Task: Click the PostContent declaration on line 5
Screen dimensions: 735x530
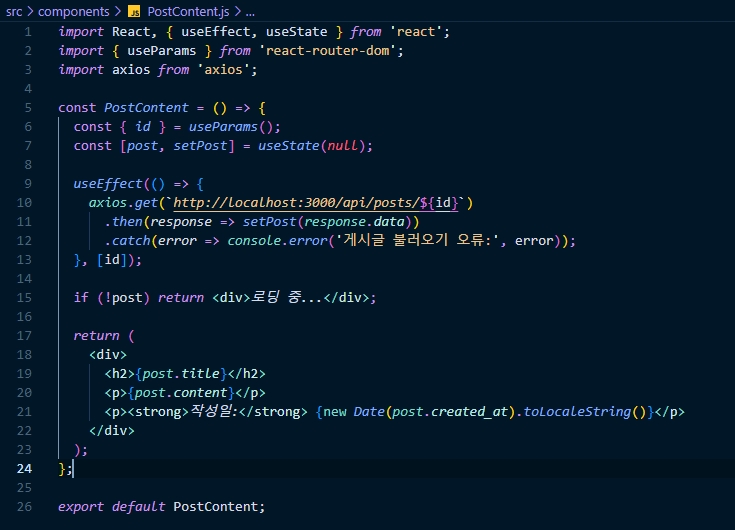Action: click(146, 108)
